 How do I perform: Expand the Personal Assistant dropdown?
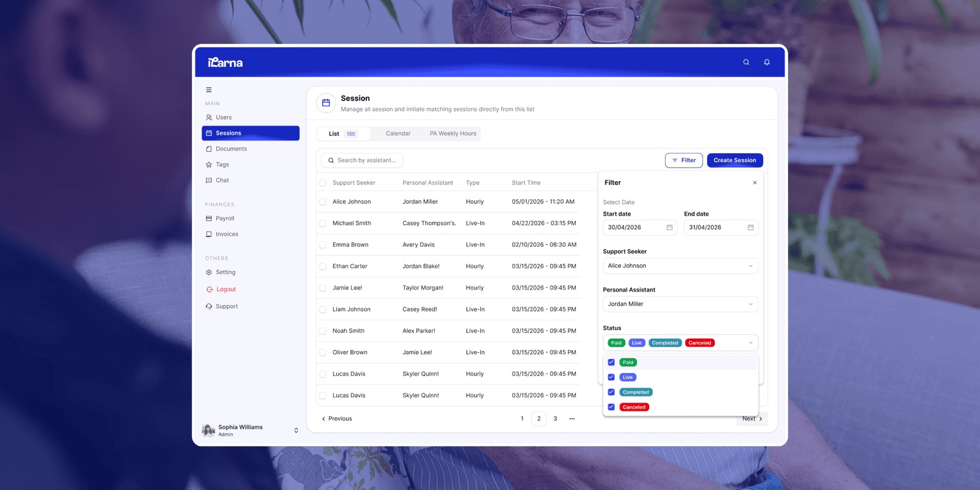[680, 304]
